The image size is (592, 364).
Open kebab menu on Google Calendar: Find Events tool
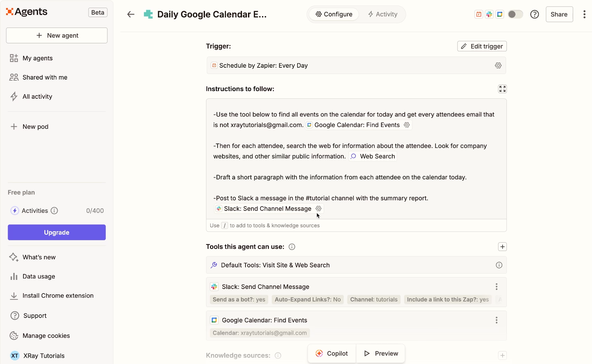(x=496, y=320)
